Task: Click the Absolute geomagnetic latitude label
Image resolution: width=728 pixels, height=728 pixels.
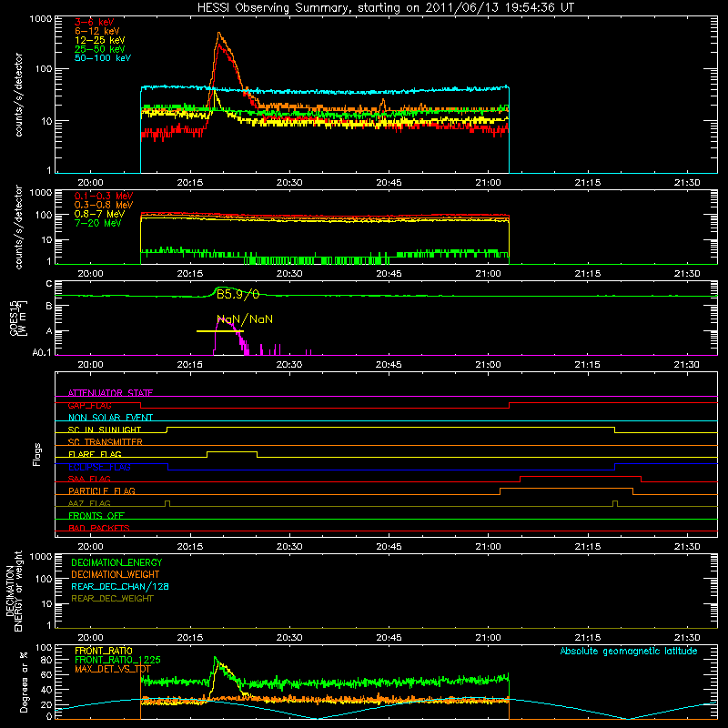Action: (x=629, y=652)
